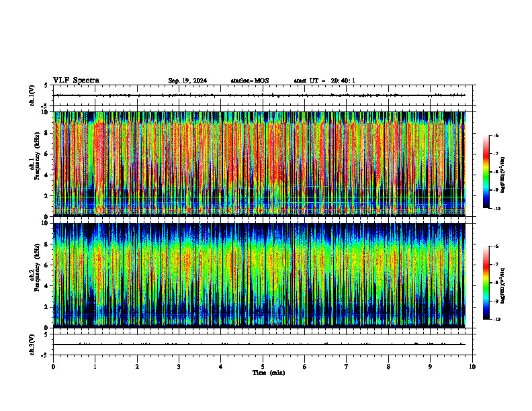Click the ch.1(V) vertical axis label
Image resolution: width=532 pixels, height=411 pixels.
[32, 95]
